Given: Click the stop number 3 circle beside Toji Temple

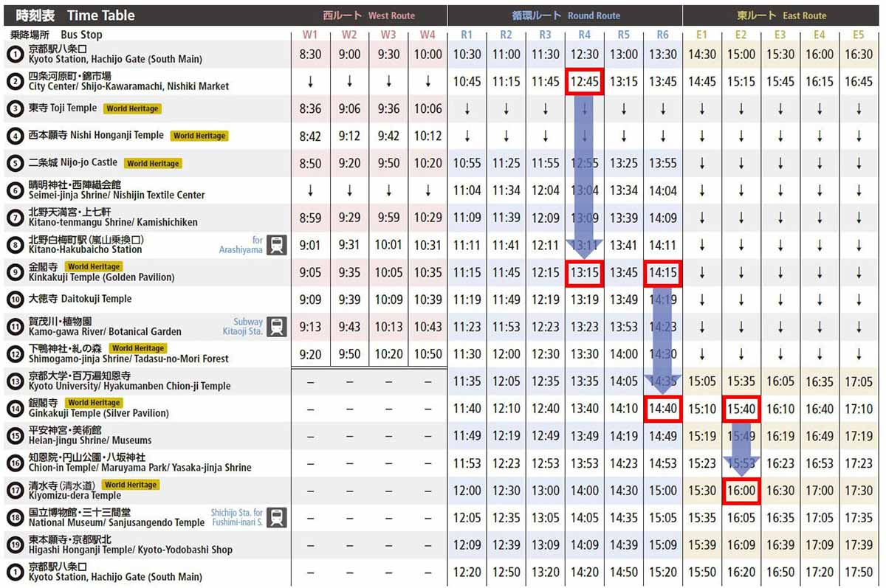Looking at the screenshot, I should pos(16,108).
